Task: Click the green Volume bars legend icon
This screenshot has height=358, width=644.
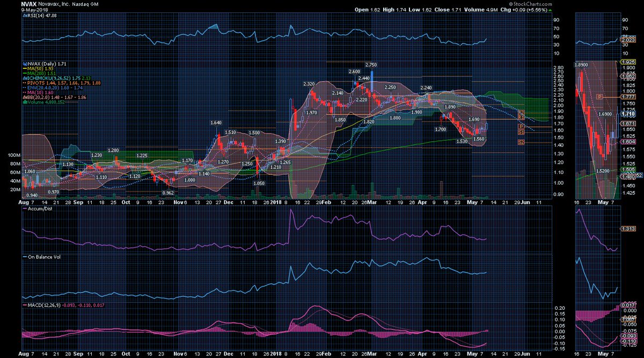Action: point(25,102)
